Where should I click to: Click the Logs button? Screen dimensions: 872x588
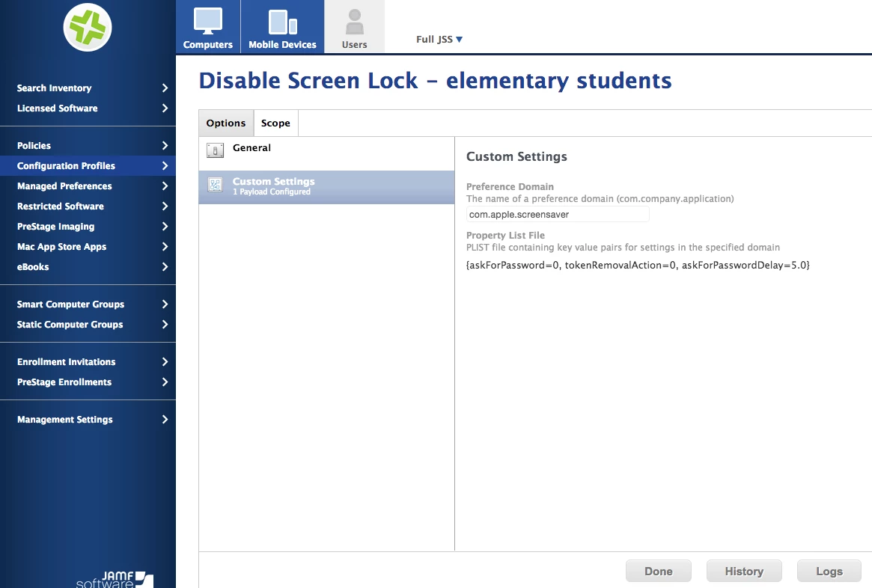(x=829, y=572)
